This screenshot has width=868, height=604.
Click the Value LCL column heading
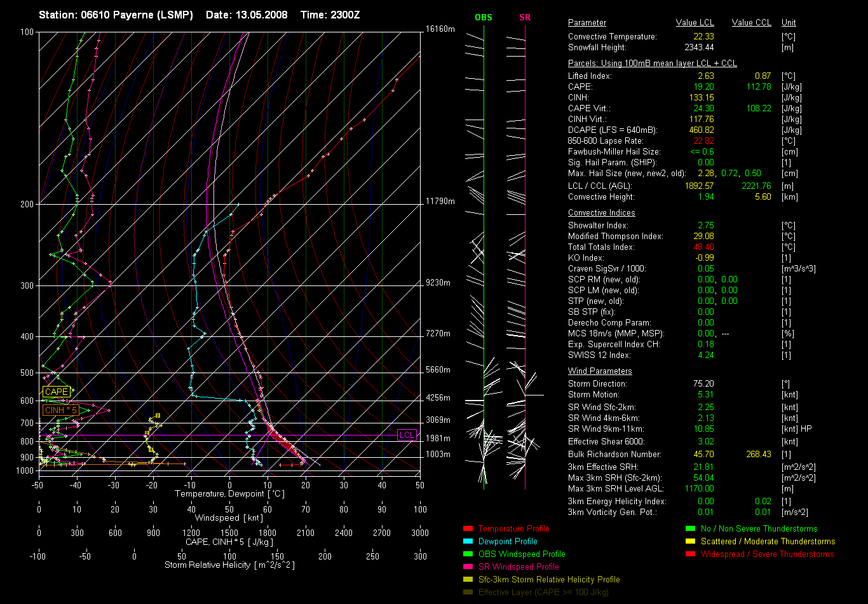pos(696,23)
